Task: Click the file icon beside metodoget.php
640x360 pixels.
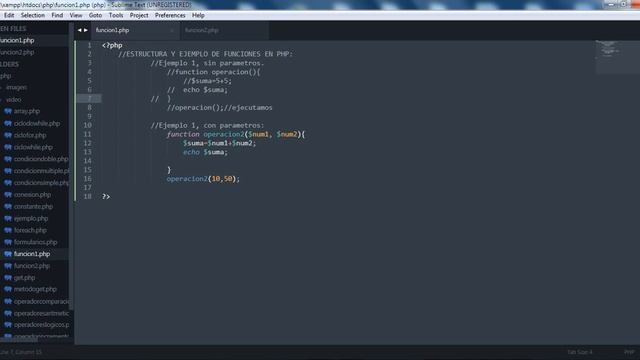Action: pyautogui.click(x=8, y=289)
